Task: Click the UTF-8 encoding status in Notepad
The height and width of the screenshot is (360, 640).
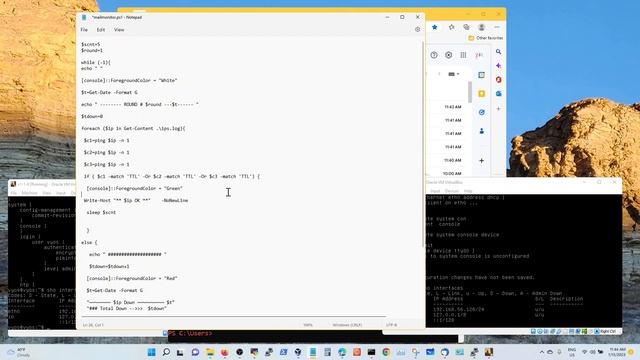Action: [391, 325]
